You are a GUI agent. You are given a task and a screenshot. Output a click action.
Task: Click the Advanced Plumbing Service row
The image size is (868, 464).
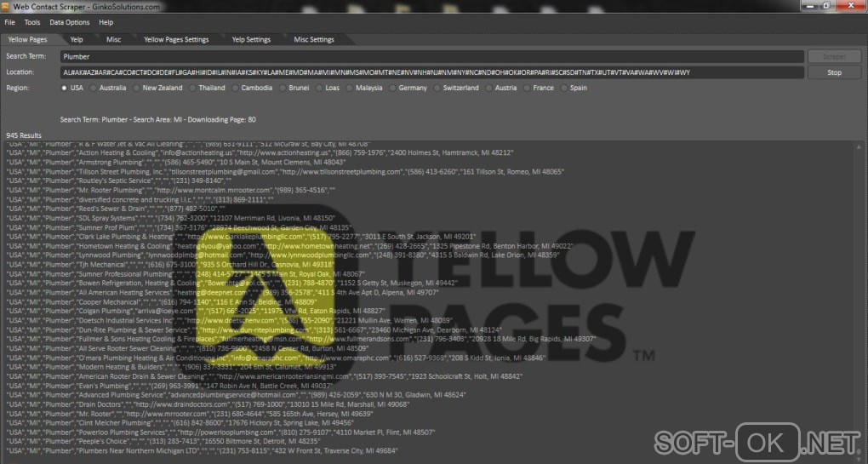[236, 395]
